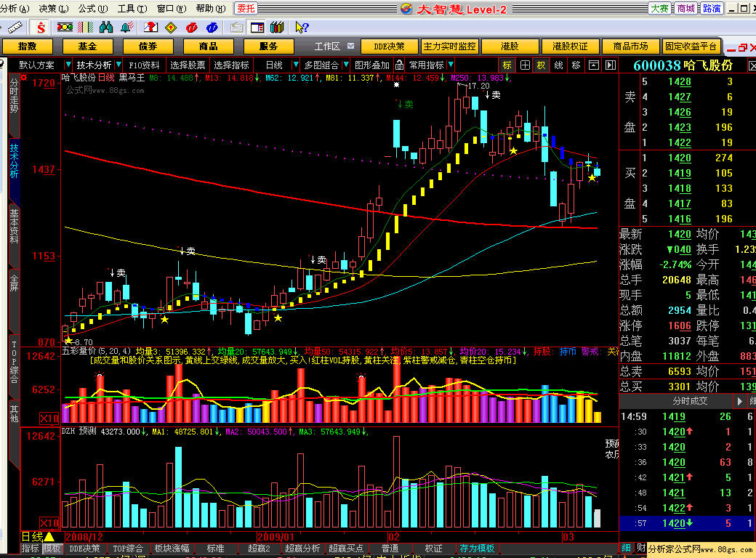
Task: Click the blue circular logo icon
Action: [x=212, y=28]
